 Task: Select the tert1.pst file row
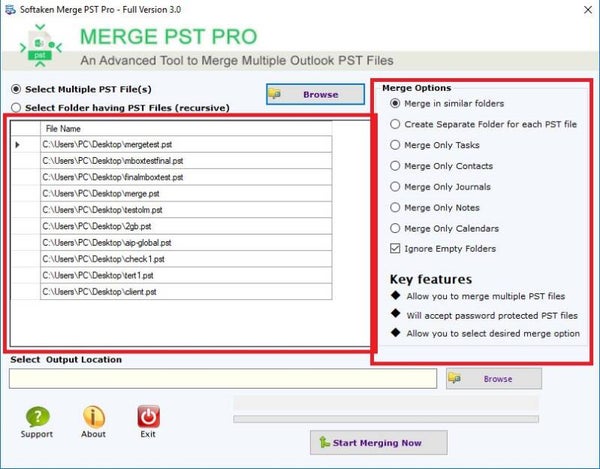(x=186, y=275)
